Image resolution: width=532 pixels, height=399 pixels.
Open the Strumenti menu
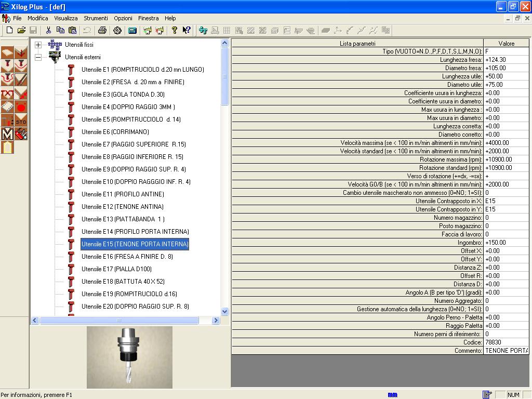point(96,18)
